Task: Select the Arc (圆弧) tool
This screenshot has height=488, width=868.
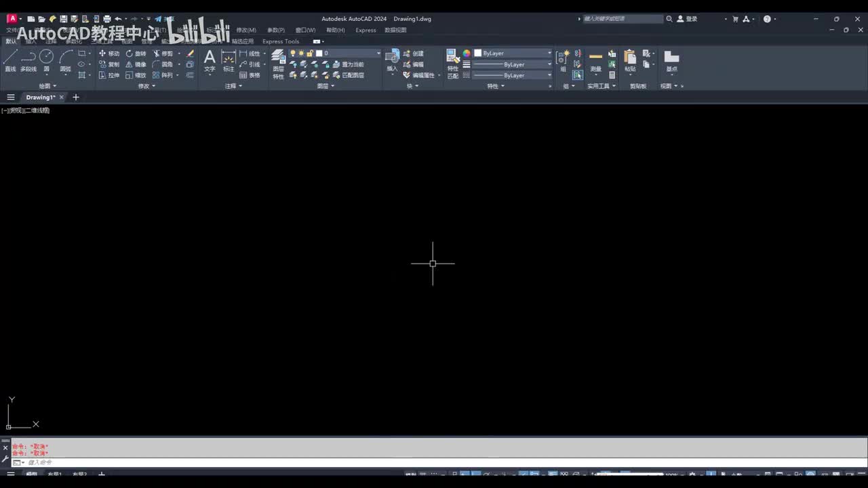Action: click(x=66, y=60)
